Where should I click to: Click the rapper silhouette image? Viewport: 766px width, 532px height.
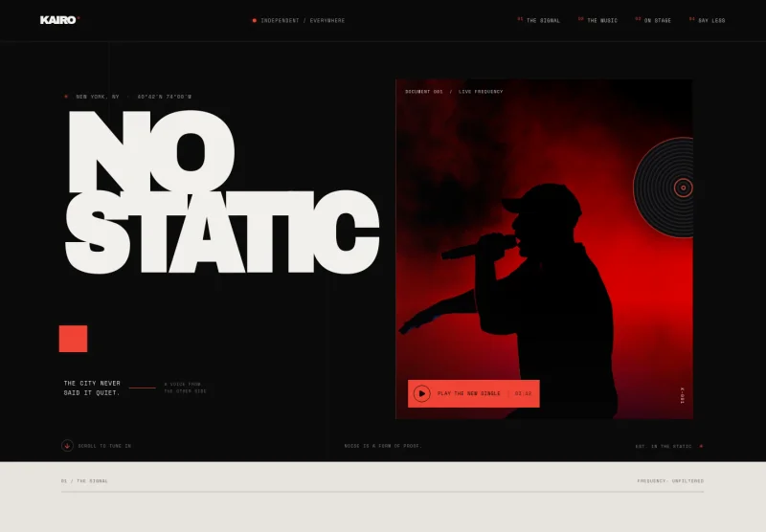click(x=544, y=249)
